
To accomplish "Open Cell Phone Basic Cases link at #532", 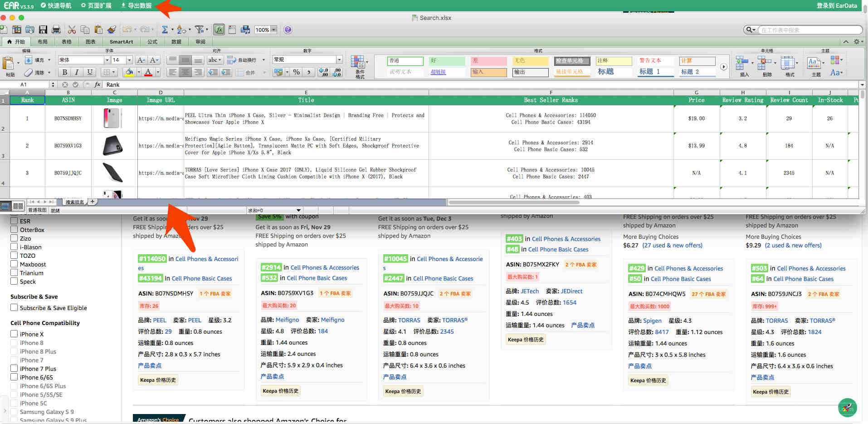I will (317, 278).
